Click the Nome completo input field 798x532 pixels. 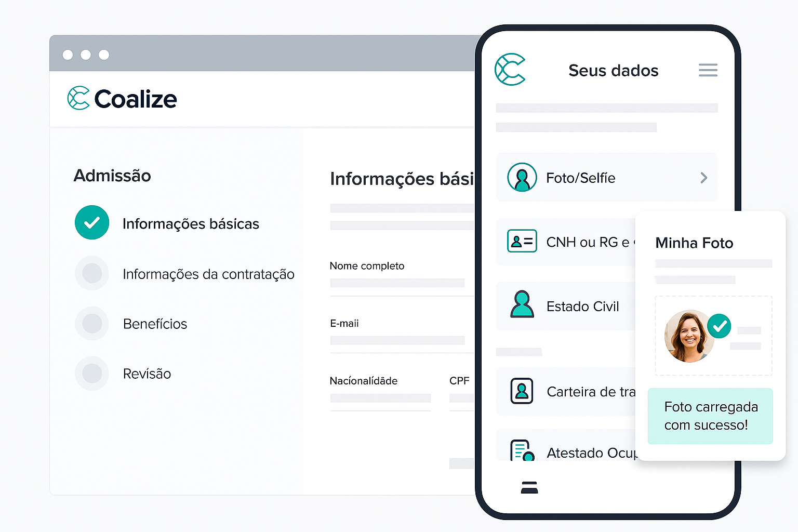coord(397,283)
